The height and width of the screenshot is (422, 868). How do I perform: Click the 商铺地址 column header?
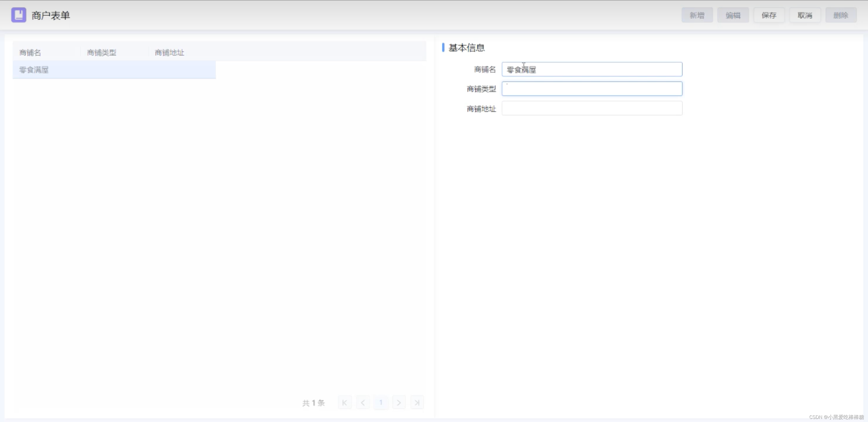pos(169,53)
